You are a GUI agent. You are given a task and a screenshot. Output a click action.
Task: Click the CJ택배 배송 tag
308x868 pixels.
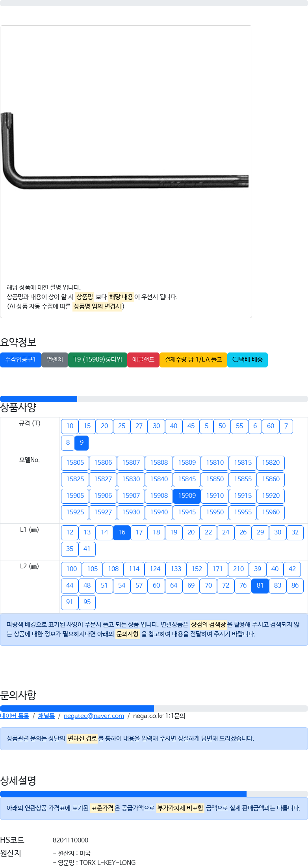pyautogui.click(x=247, y=360)
